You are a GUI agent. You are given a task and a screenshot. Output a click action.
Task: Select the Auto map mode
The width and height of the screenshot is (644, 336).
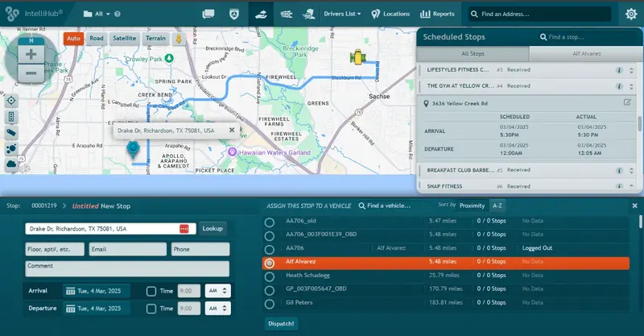(x=73, y=38)
